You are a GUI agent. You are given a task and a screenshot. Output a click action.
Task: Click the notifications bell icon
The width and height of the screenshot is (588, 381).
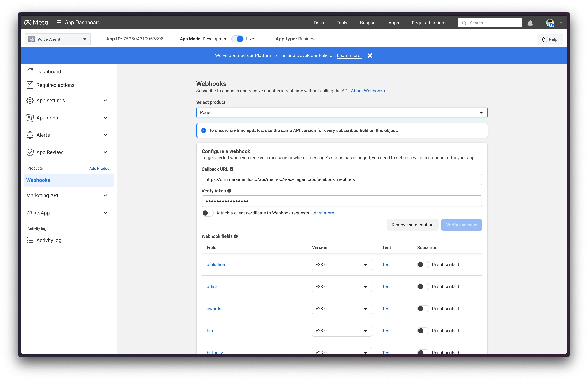click(530, 23)
